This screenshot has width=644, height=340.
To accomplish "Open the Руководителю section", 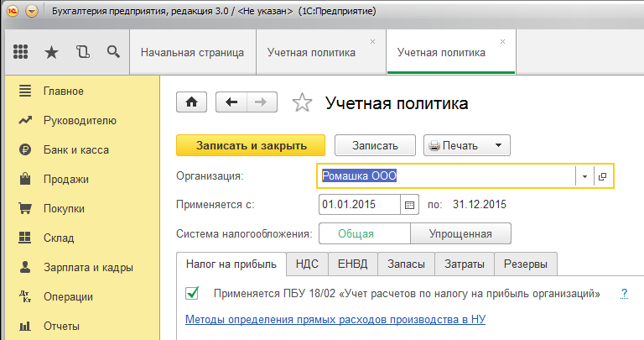I will tap(80, 120).
